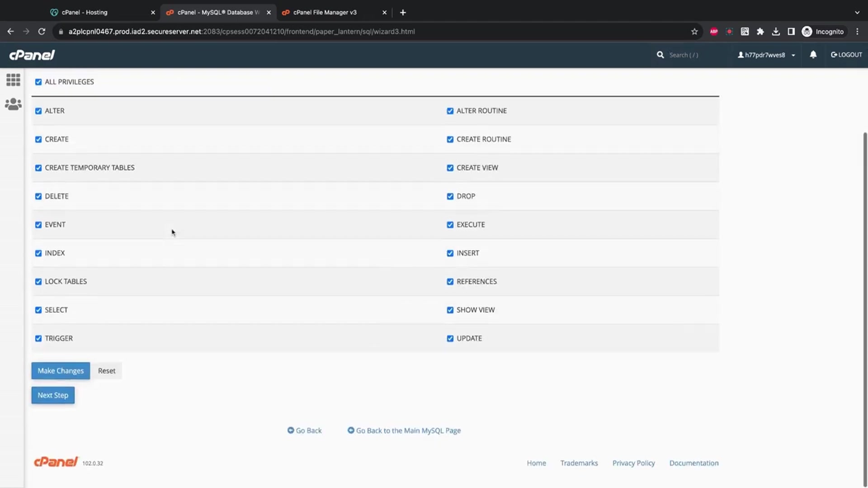The width and height of the screenshot is (868, 488).
Task: Toggle CREATE TEMPORARY TABLES checkbox
Action: point(38,168)
